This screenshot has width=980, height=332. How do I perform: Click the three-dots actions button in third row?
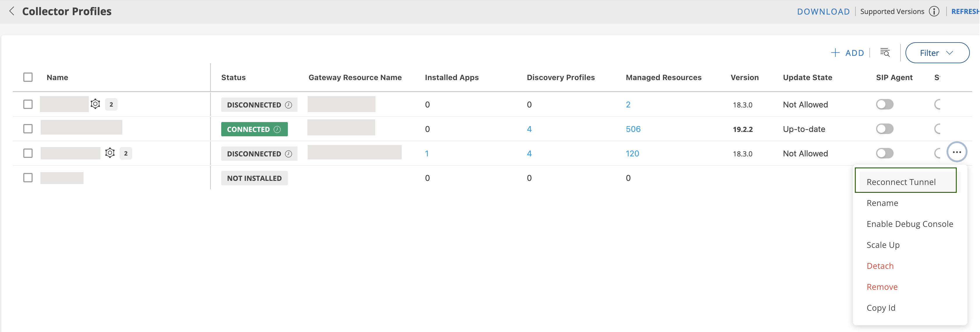click(x=956, y=152)
